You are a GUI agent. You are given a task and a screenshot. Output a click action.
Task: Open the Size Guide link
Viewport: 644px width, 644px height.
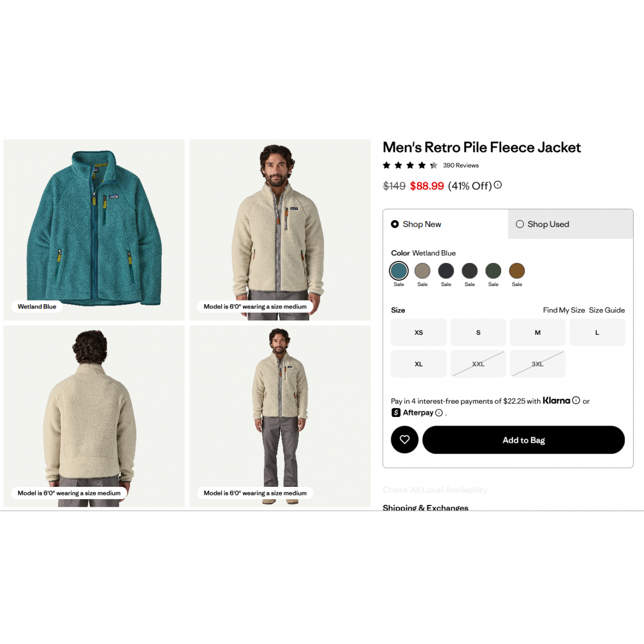(607, 310)
